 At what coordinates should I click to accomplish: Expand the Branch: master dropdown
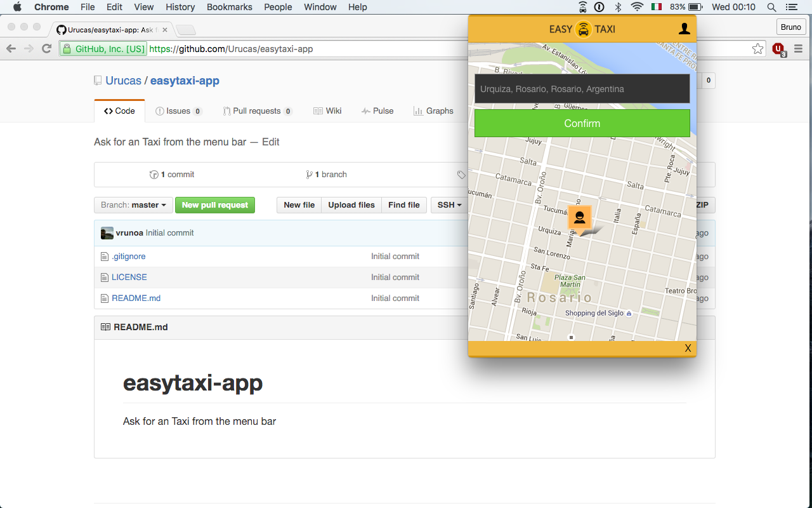point(133,205)
